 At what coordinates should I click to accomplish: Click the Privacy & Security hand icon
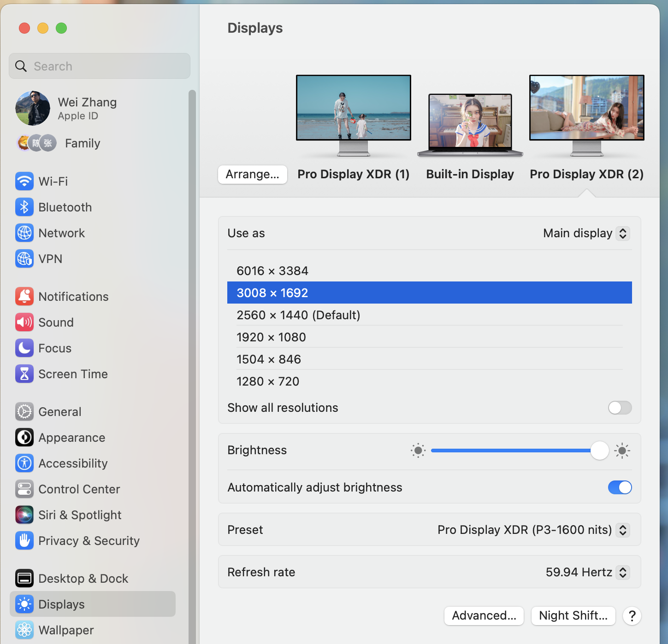24,541
